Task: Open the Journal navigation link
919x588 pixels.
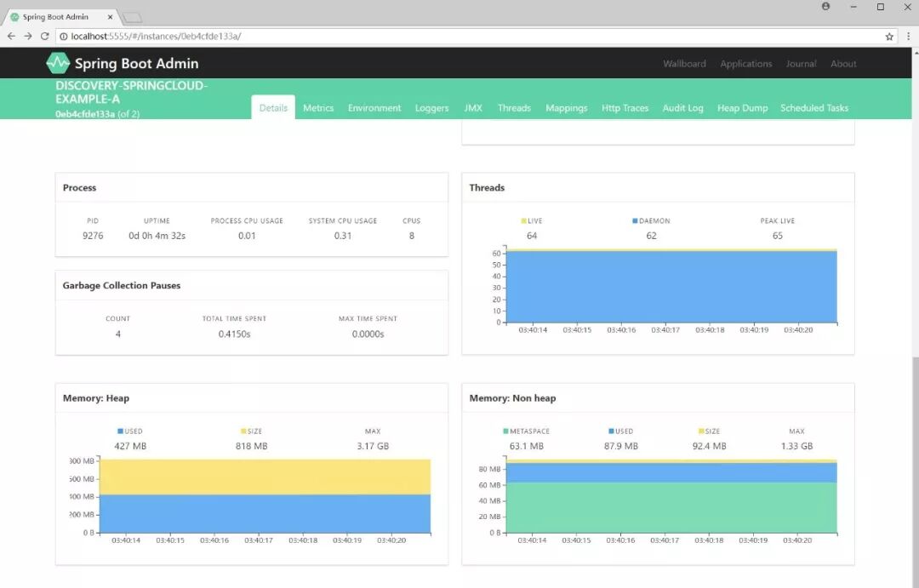Action: 801,63
